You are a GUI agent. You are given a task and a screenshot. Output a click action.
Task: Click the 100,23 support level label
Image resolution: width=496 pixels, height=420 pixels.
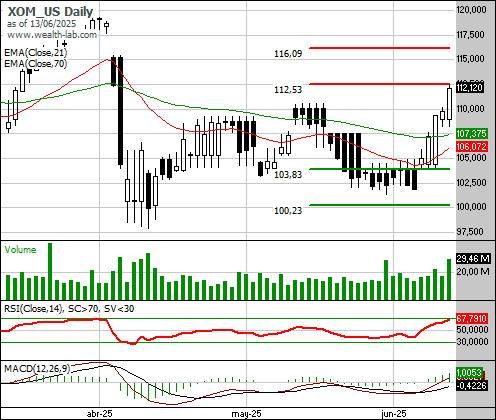[x=288, y=211]
